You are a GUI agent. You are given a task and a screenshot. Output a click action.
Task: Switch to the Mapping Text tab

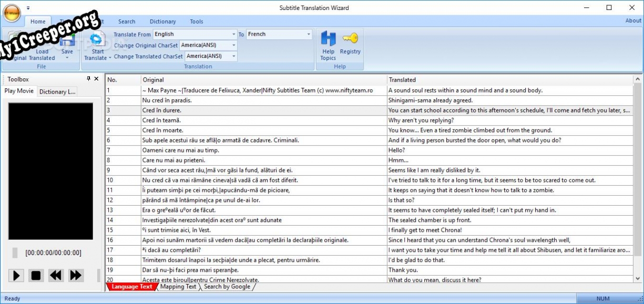point(178,287)
